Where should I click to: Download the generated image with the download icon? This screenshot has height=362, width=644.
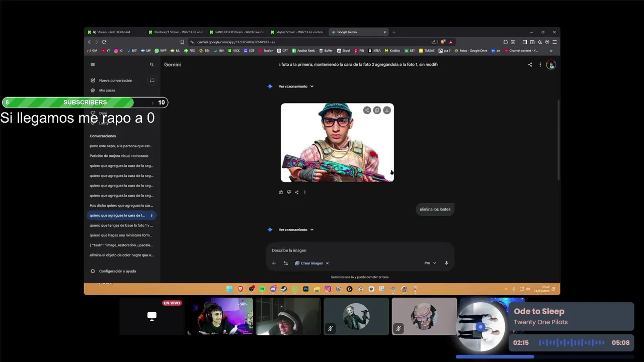click(x=387, y=110)
